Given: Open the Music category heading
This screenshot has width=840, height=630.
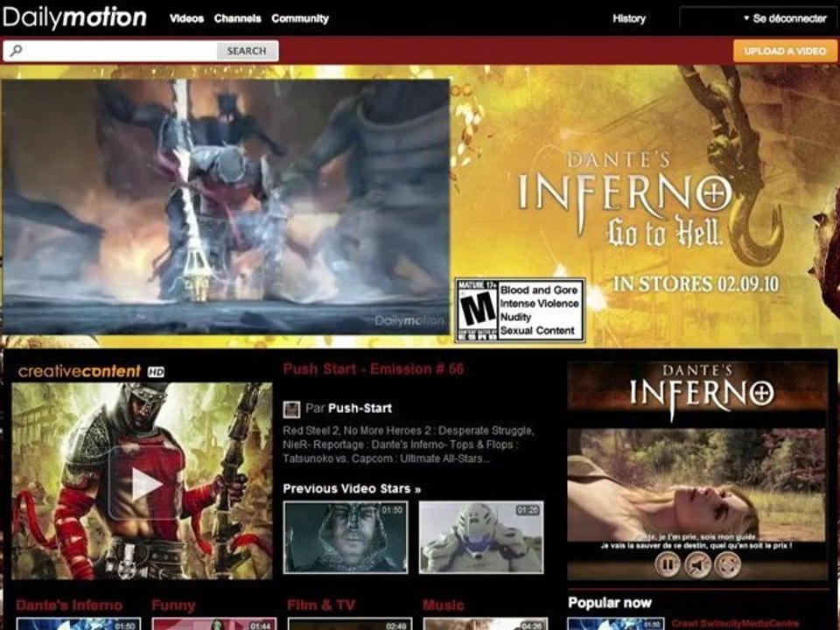Looking at the screenshot, I should 443,605.
